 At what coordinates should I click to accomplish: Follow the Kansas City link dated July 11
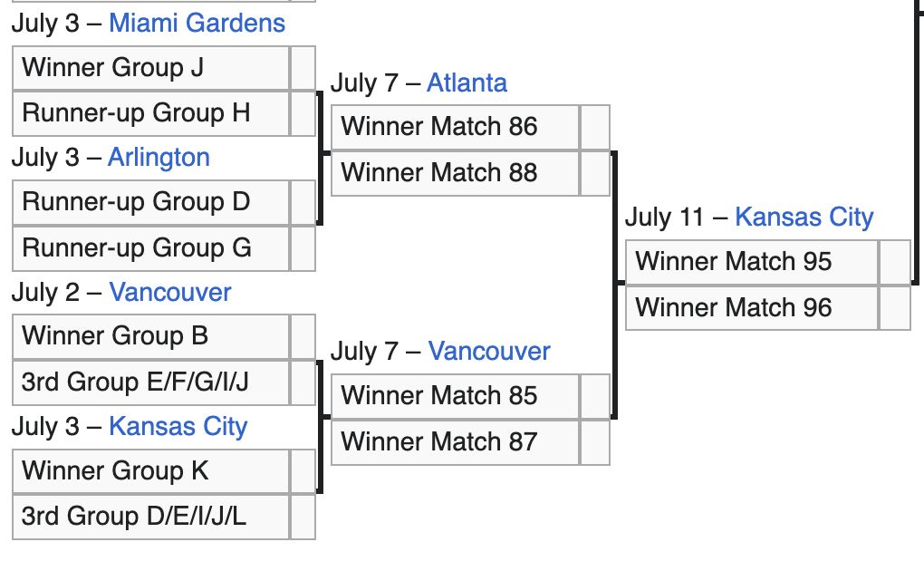pos(804,218)
